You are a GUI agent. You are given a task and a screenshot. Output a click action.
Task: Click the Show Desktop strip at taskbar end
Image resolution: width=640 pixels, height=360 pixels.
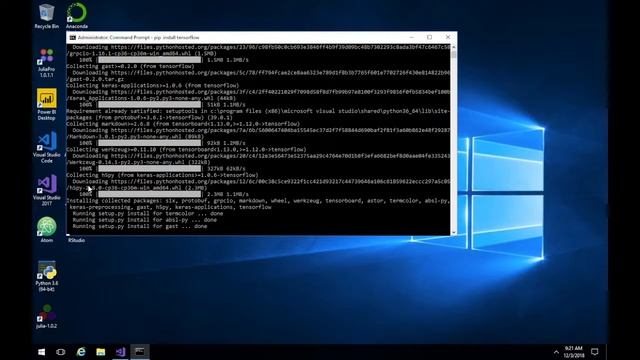point(606,352)
